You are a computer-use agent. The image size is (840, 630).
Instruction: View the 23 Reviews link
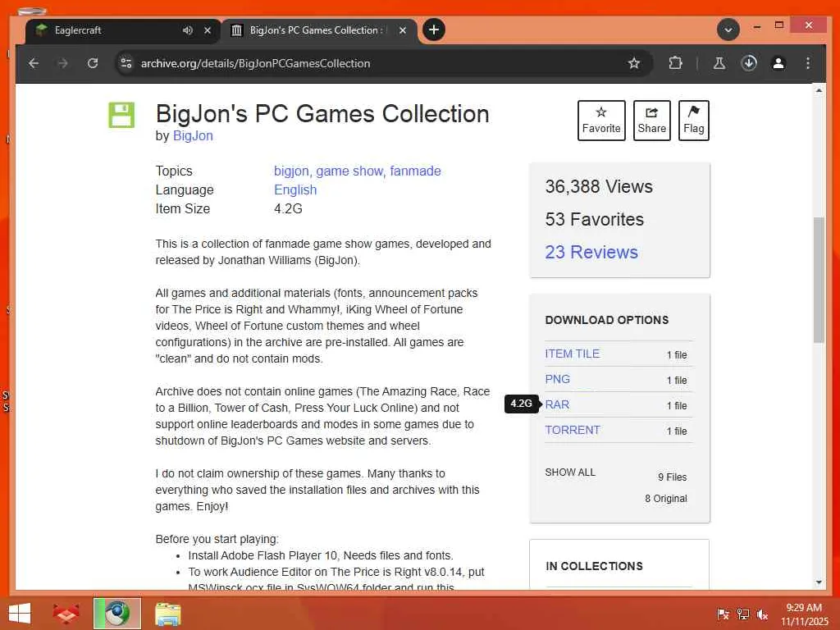pos(591,253)
